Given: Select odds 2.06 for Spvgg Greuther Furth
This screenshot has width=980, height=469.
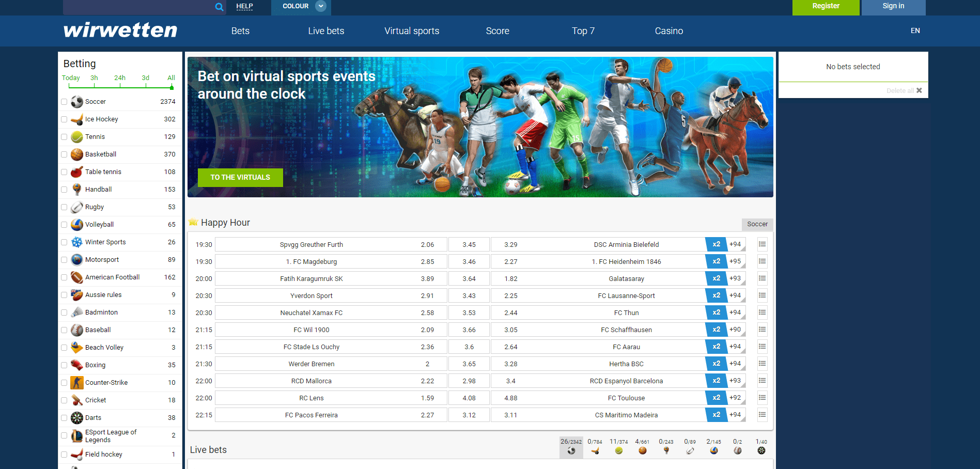Looking at the screenshot, I should (x=427, y=244).
